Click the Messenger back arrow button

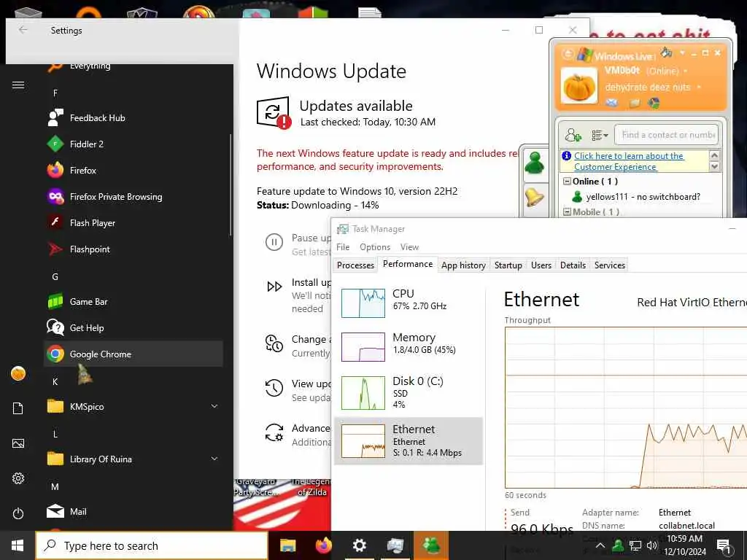click(x=567, y=53)
